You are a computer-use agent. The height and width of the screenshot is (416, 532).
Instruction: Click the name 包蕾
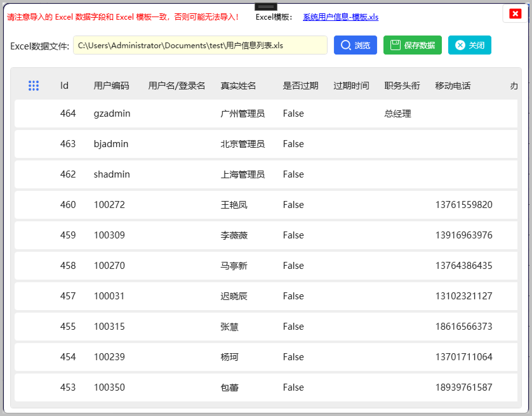229,387
